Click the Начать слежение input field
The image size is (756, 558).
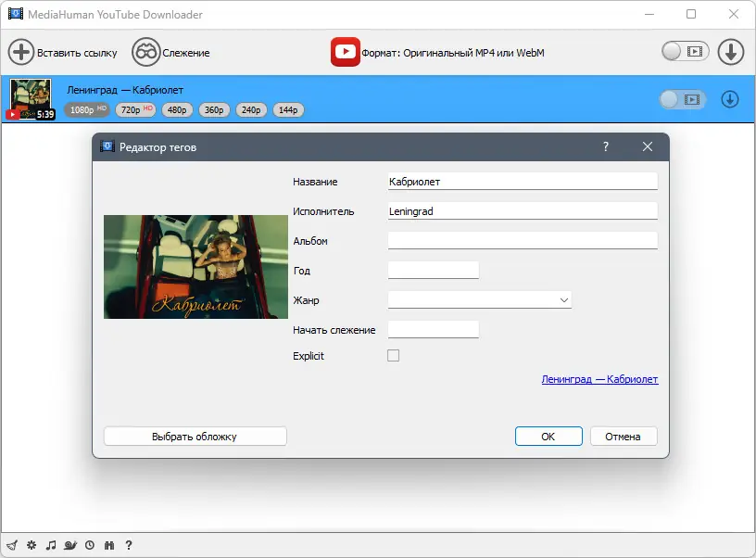[x=434, y=329]
